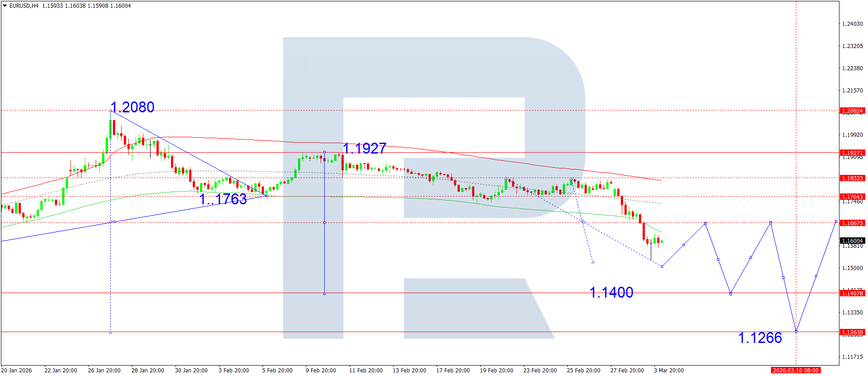Select the 1.1400 target text label
The image size is (868, 376).
pos(611,293)
